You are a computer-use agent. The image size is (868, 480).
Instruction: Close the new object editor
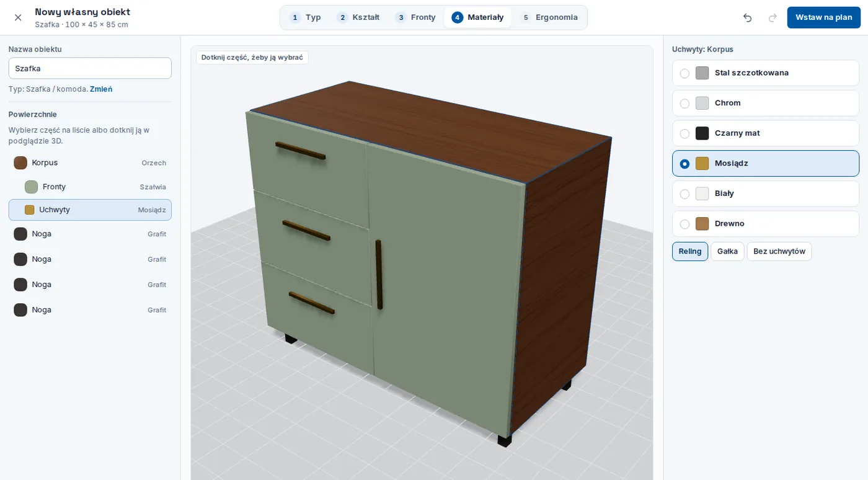(x=18, y=17)
